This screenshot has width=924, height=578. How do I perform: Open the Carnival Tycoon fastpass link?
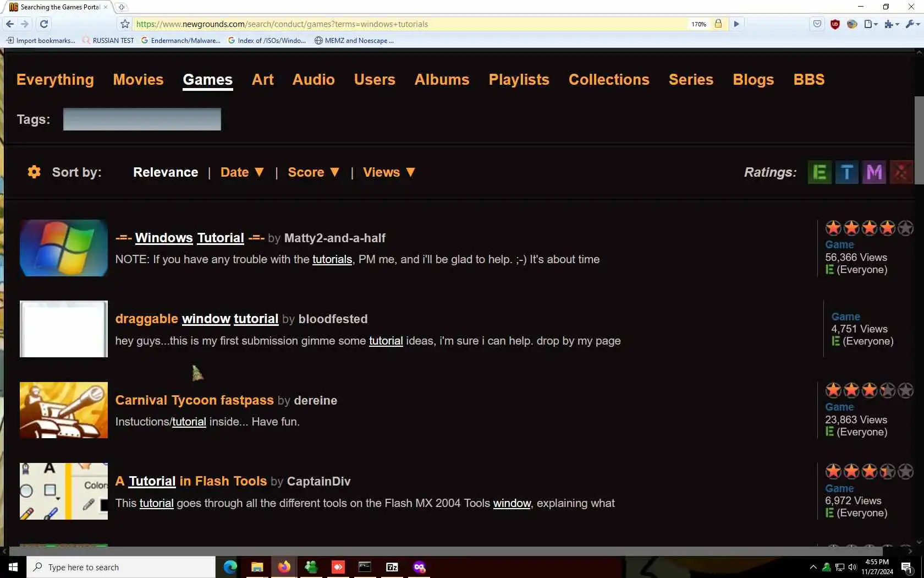195,400
